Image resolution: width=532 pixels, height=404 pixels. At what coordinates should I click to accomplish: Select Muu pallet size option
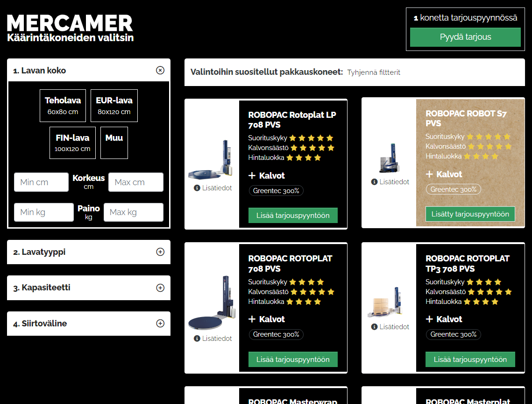coord(114,143)
